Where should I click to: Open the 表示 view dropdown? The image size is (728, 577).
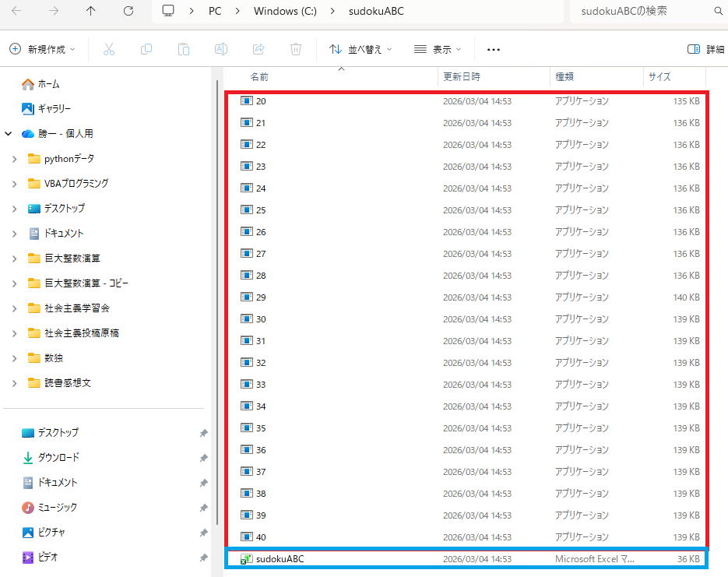(x=438, y=49)
